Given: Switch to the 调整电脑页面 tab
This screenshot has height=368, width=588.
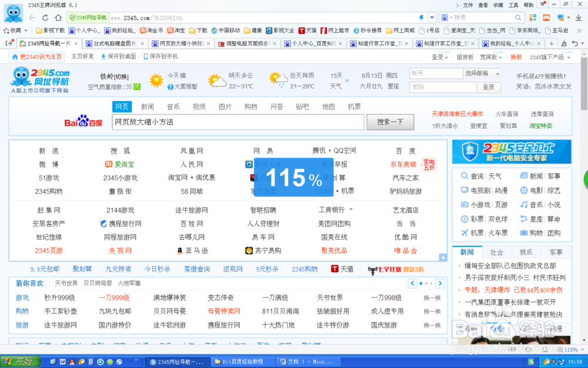Looking at the screenshot, I should click(x=247, y=44).
